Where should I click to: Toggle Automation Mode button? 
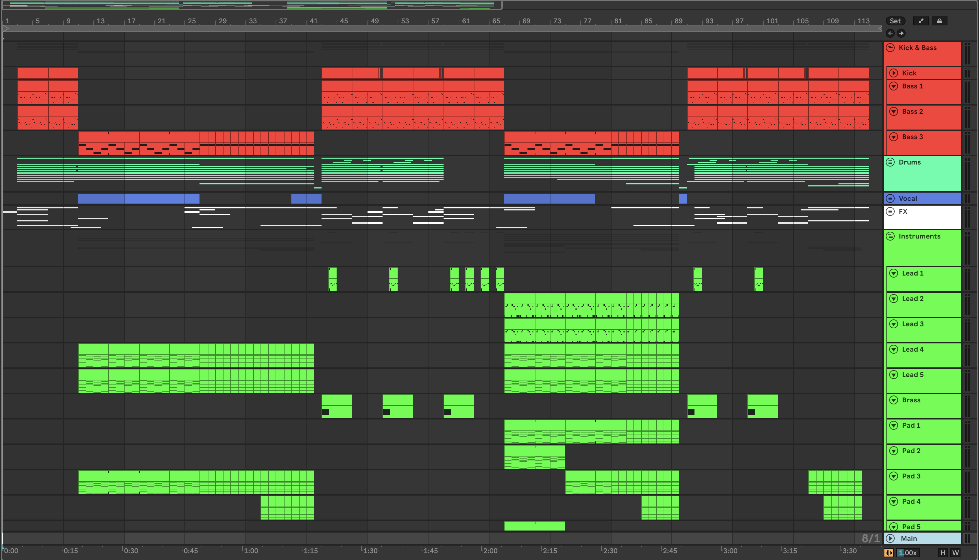point(921,21)
